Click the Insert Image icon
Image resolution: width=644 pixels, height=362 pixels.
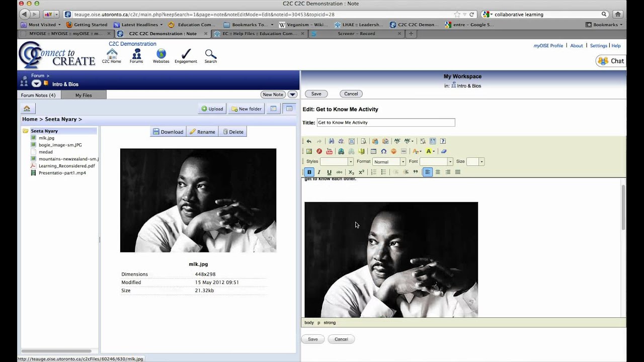click(309, 151)
